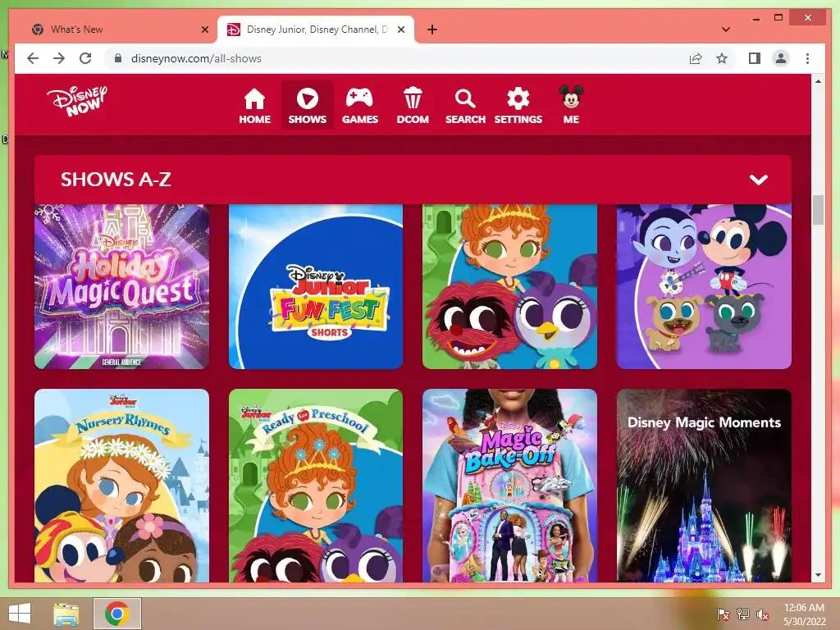Open the Home nav icon

pos(254,99)
